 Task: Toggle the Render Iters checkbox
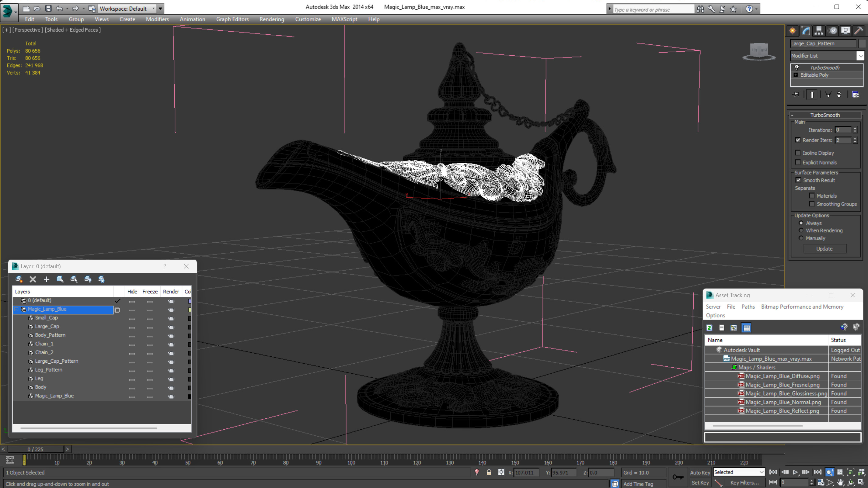(798, 140)
